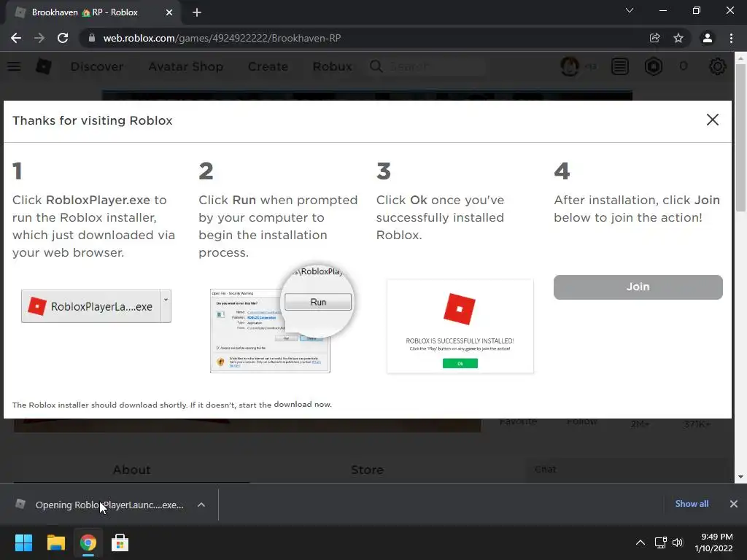Image resolution: width=747 pixels, height=560 pixels.
Task: Open the Robux menu item
Action: click(332, 66)
